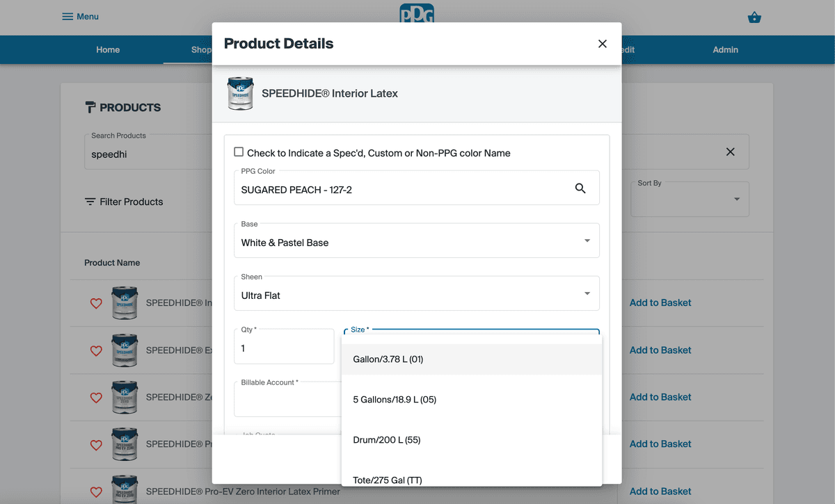Click the SPEEDHIDE paint can icon in dialog header
The image size is (835, 504).
tap(240, 93)
